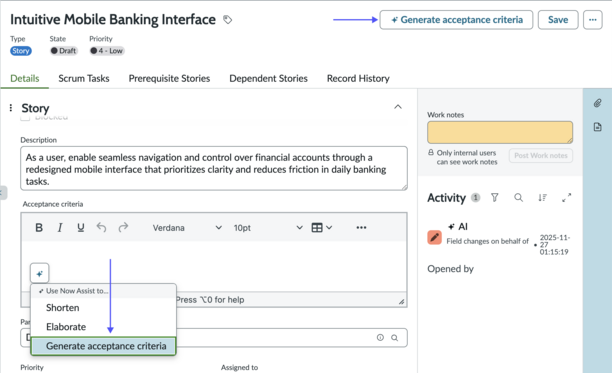Viewport: 612px width, 373px height.
Task: Toggle the partially hidden Blocked checkbox
Action: click(25, 117)
